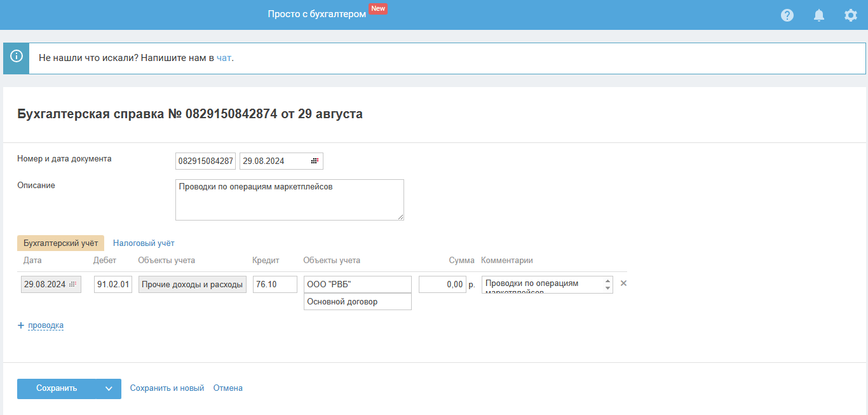Expand the Сохранить button dropdown arrow
Viewport: 868px width, 415px height.
coord(109,389)
